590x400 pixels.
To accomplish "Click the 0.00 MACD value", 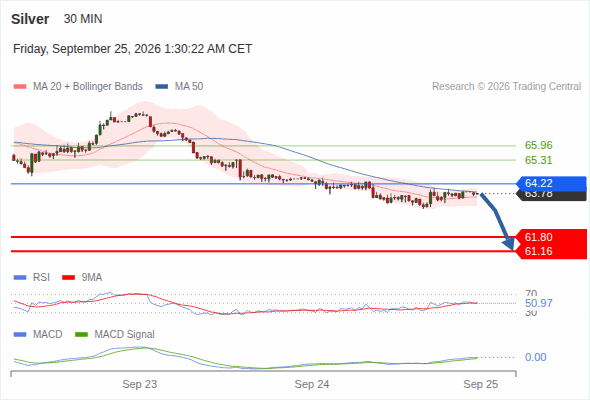I will [535, 357].
